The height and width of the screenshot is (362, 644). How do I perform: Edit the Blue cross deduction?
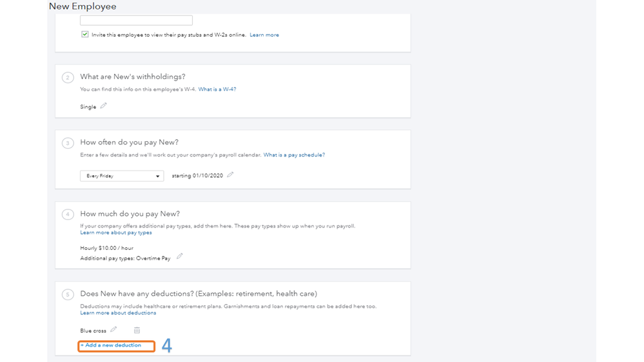point(114,330)
